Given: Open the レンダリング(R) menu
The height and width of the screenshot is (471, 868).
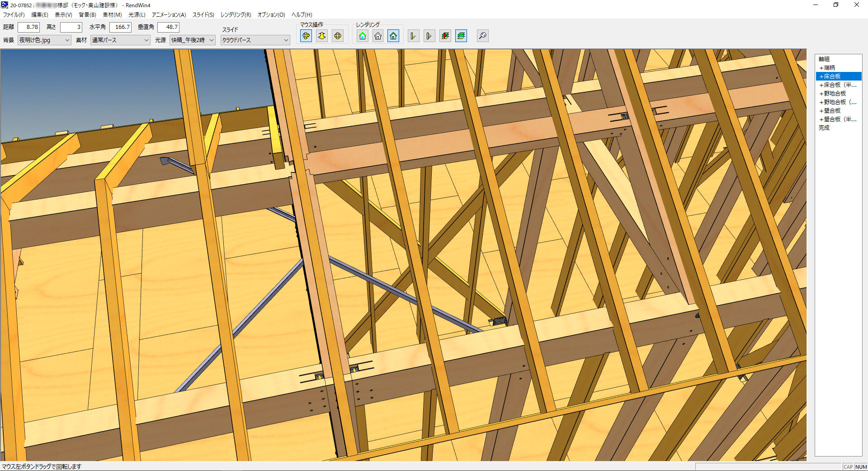Looking at the screenshot, I should [236, 15].
